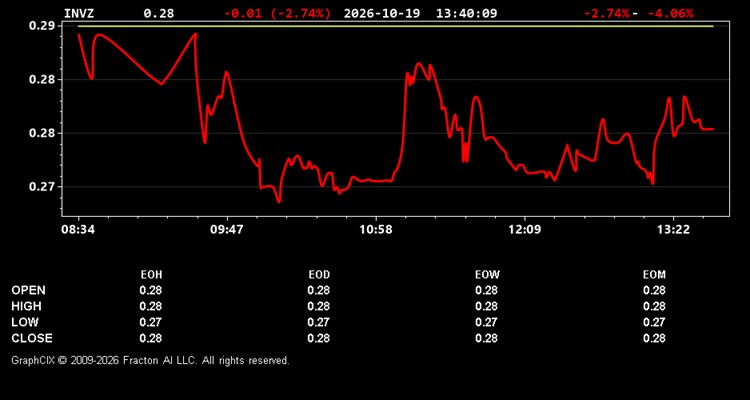Select the EOH LOW value 0.27
Viewport: 750px width, 400px height.
click(x=151, y=322)
